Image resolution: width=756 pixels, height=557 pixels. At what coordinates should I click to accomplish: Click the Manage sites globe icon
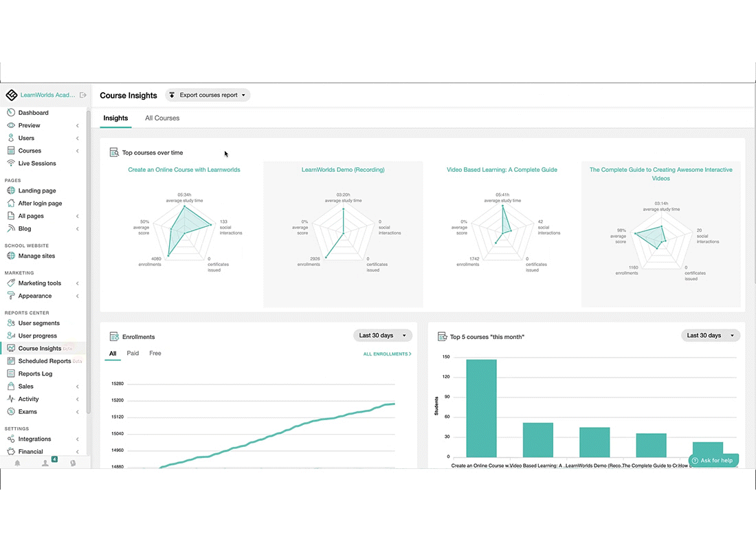(x=11, y=256)
